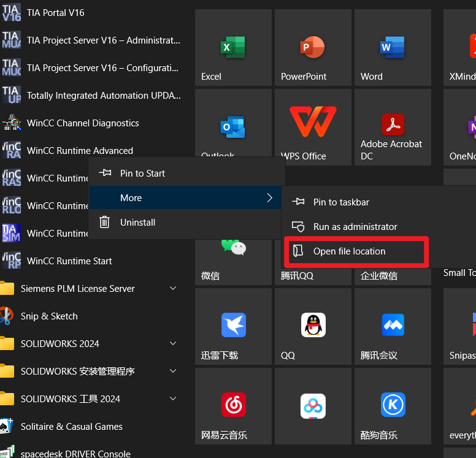Open the XMind tile

(x=459, y=48)
